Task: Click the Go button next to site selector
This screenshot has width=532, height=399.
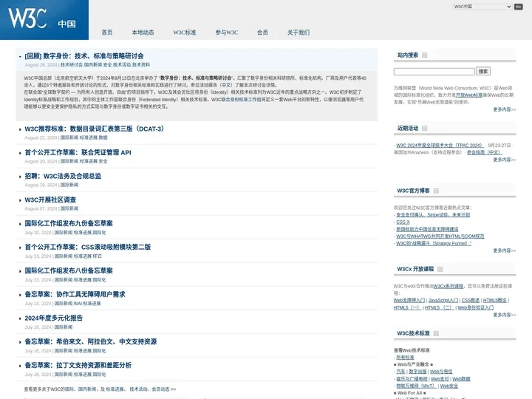Action: (x=519, y=7)
